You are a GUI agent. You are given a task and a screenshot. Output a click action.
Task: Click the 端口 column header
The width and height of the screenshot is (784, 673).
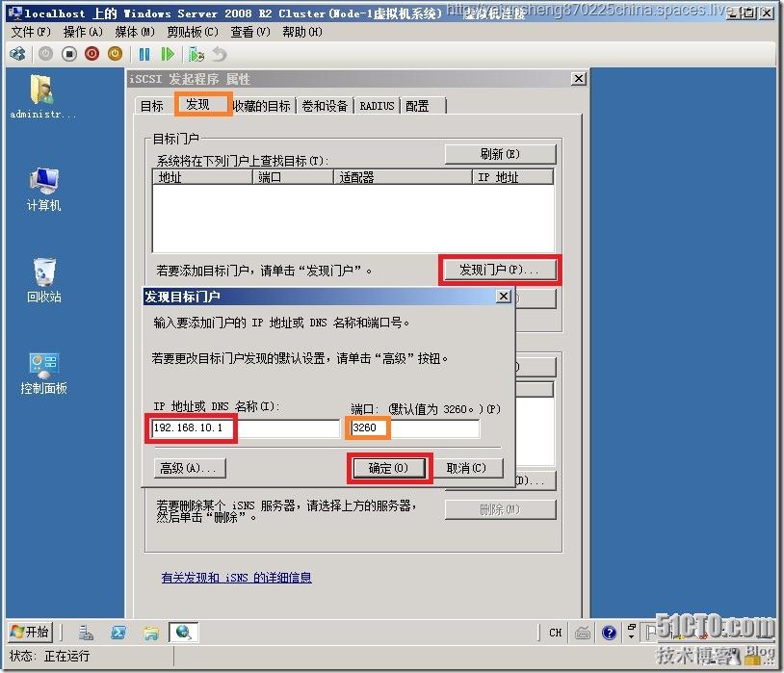tap(294, 177)
